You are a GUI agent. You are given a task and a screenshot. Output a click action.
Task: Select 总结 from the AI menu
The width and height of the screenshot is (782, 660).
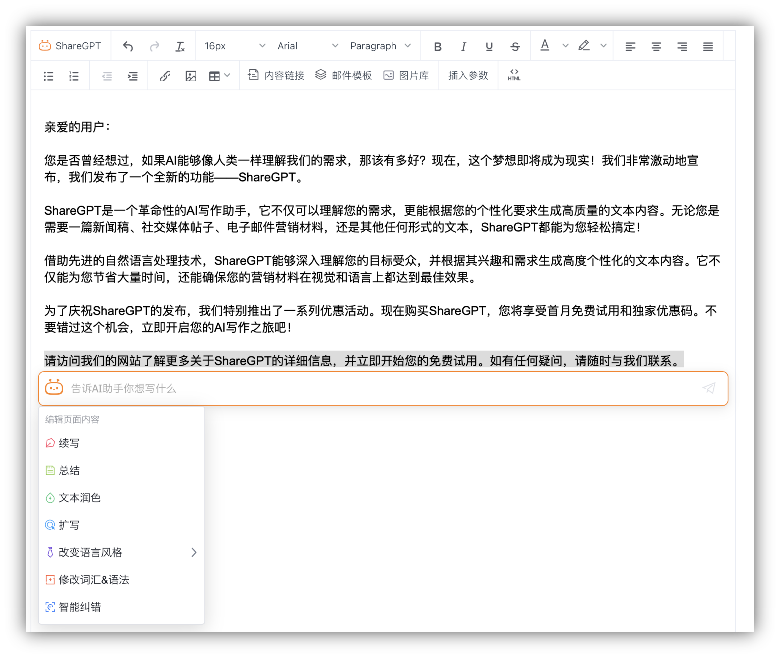pos(121,470)
